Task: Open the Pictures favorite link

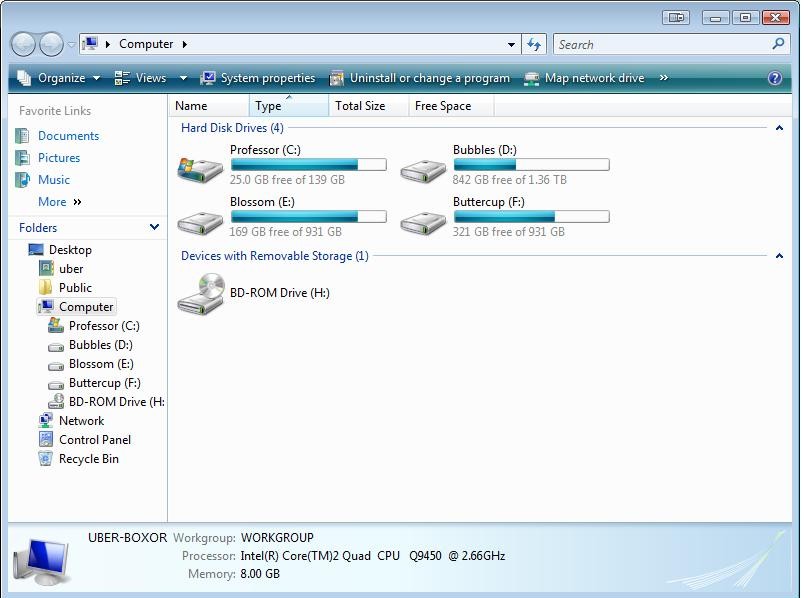Action: point(59,158)
